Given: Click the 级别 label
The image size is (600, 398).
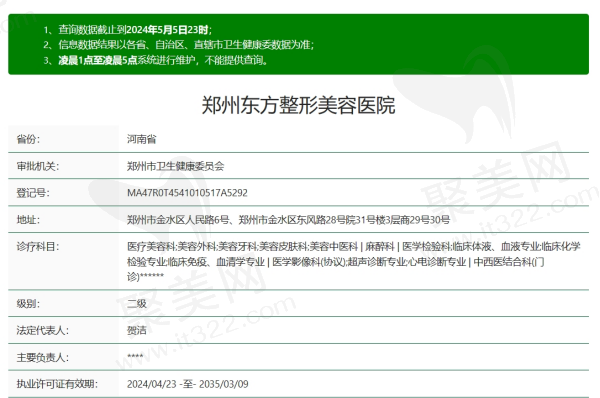Looking at the screenshot, I should pos(28,304).
